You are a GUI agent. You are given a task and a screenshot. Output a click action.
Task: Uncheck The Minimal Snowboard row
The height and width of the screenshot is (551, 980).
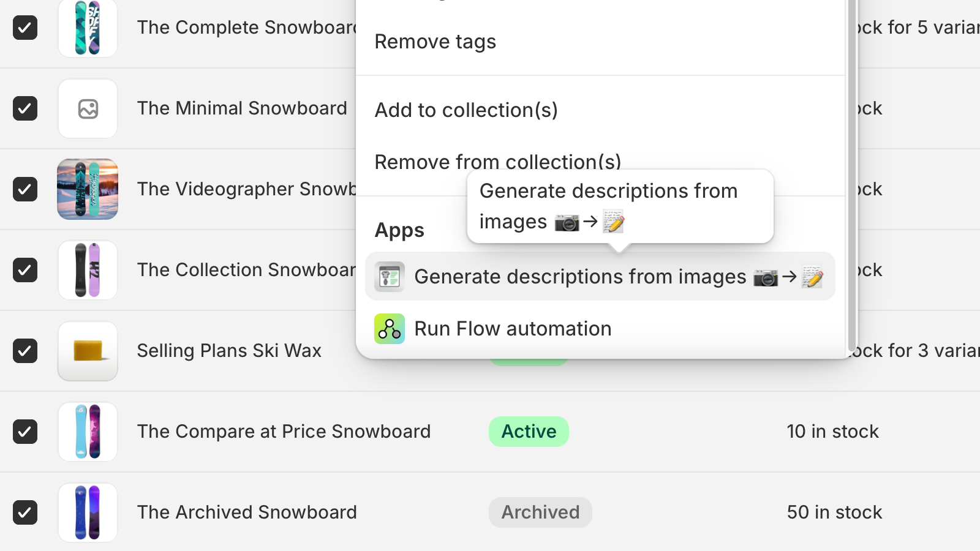pyautogui.click(x=25, y=108)
